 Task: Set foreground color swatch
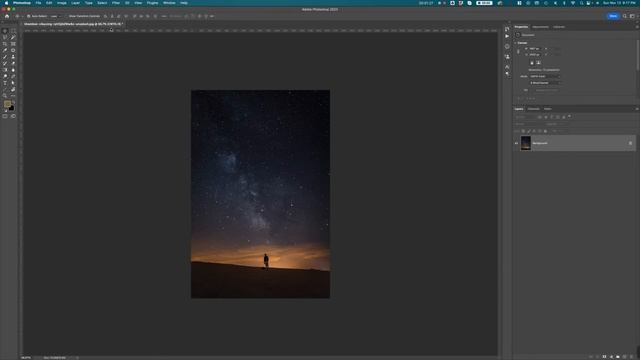(x=7, y=104)
